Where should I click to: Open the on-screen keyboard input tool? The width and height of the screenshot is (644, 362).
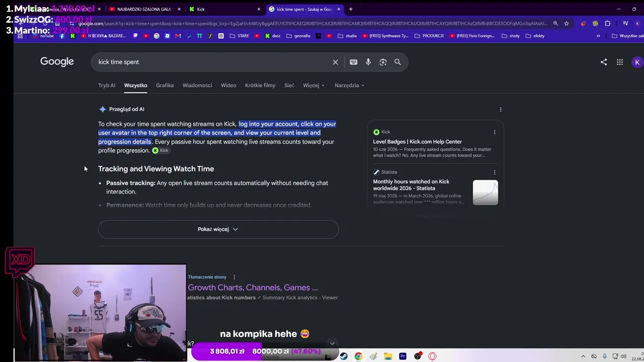(354, 62)
